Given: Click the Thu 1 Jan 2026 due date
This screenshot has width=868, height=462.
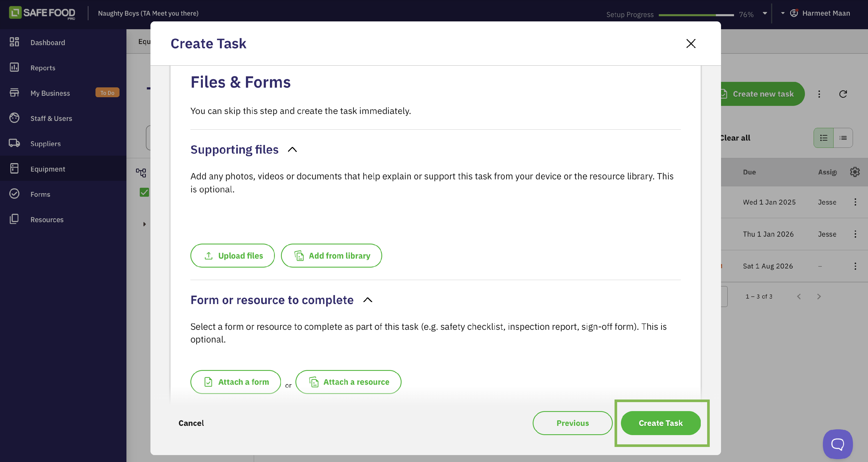Looking at the screenshot, I should 768,234.
